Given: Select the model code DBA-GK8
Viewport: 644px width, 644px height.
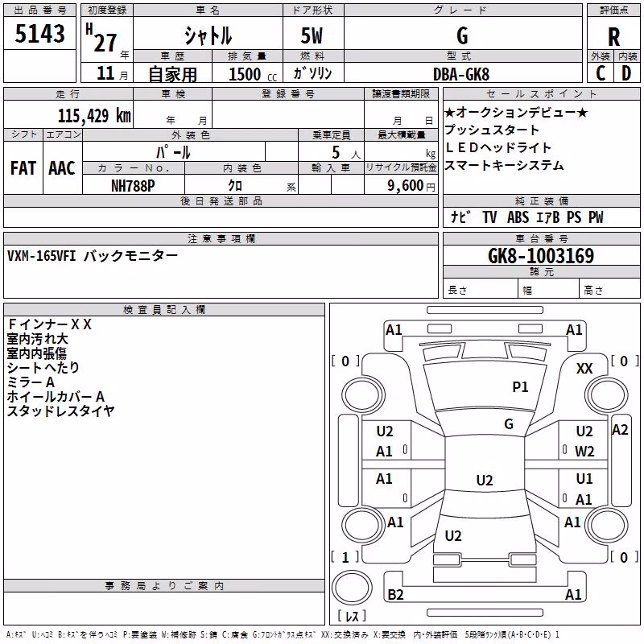Looking at the screenshot, I should [x=461, y=74].
